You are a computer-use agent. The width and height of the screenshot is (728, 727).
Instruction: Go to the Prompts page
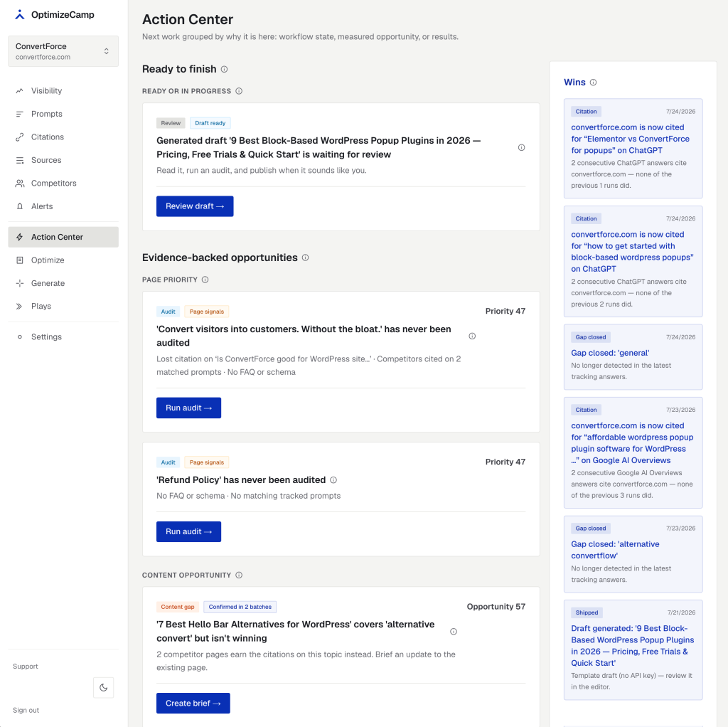point(63,115)
